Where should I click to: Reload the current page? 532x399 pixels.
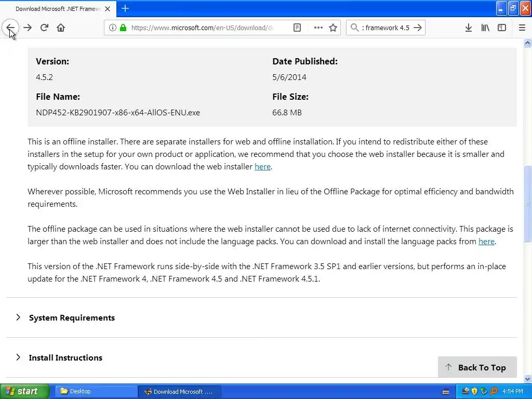click(44, 28)
